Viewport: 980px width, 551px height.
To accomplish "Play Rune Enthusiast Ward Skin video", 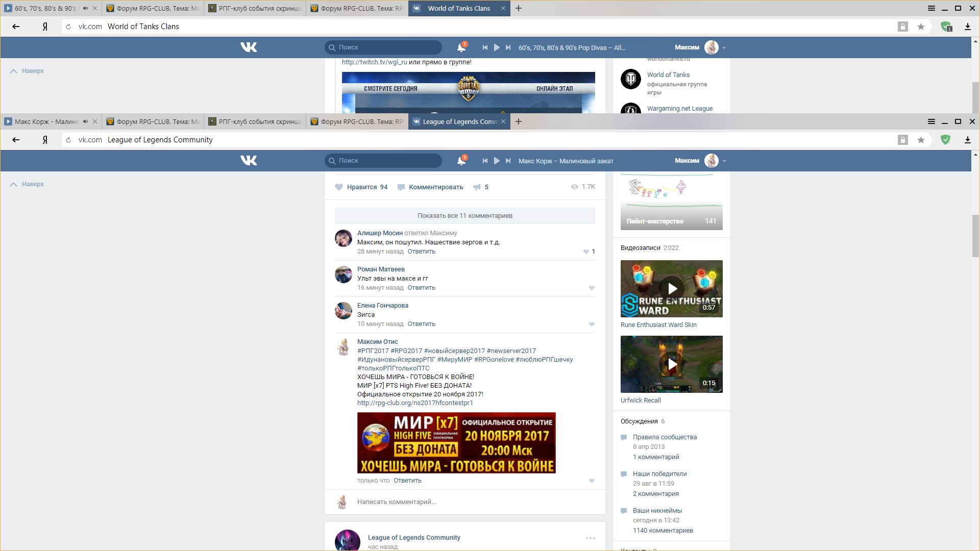I will click(672, 289).
